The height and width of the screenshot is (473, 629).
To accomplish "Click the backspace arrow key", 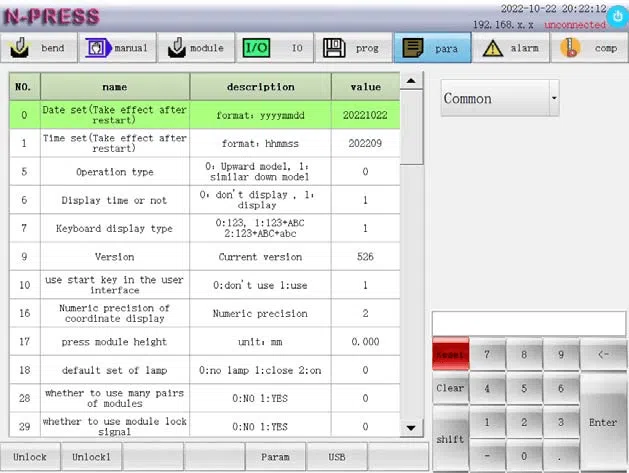I will coord(603,354).
